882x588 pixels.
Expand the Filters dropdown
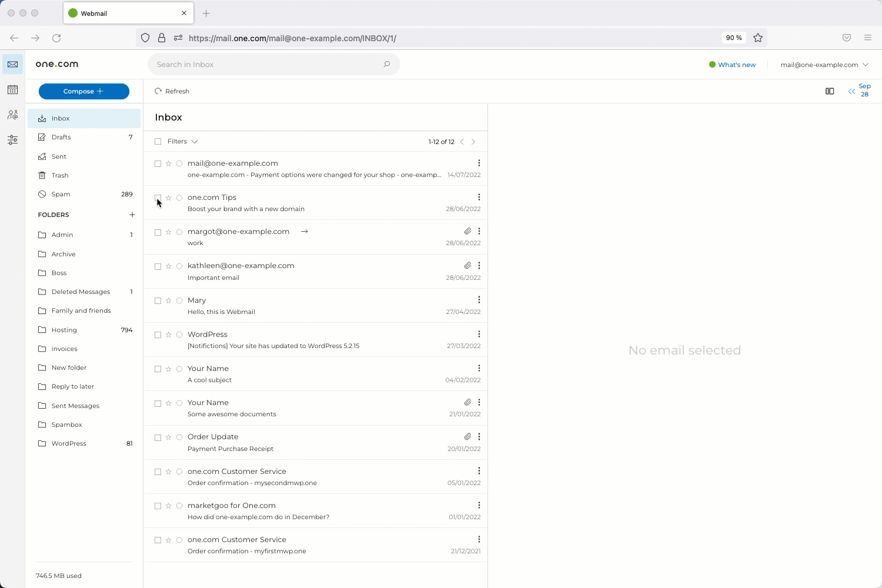[x=194, y=141]
